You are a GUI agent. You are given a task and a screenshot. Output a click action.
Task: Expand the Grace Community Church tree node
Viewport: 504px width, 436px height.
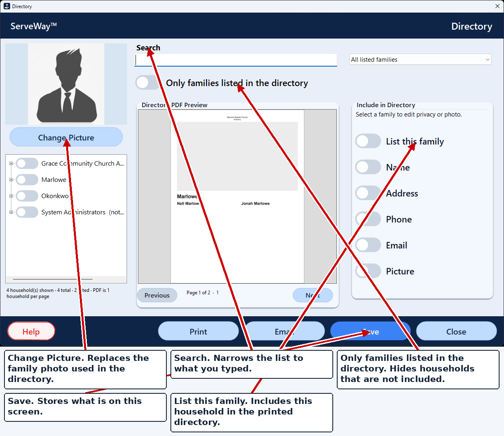pyautogui.click(x=11, y=164)
